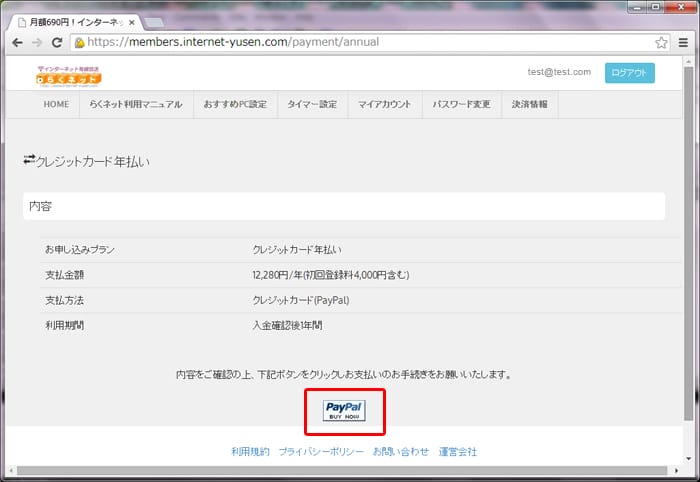The height and width of the screenshot is (482, 700).
Task: Select パスワード変更 navigation item
Action: (x=461, y=105)
